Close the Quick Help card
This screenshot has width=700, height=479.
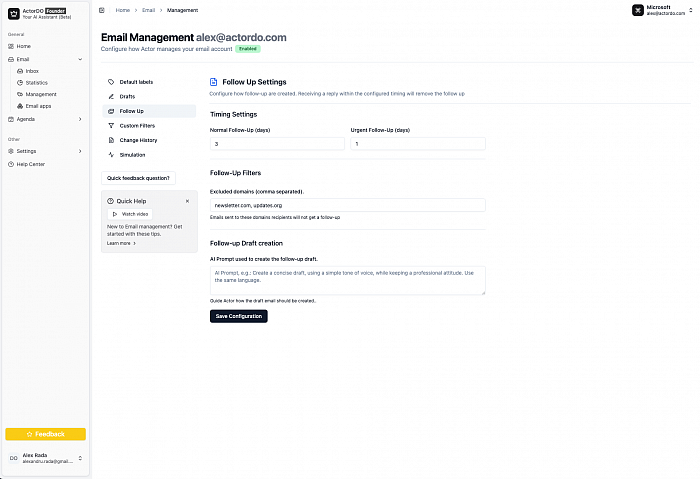click(187, 201)
